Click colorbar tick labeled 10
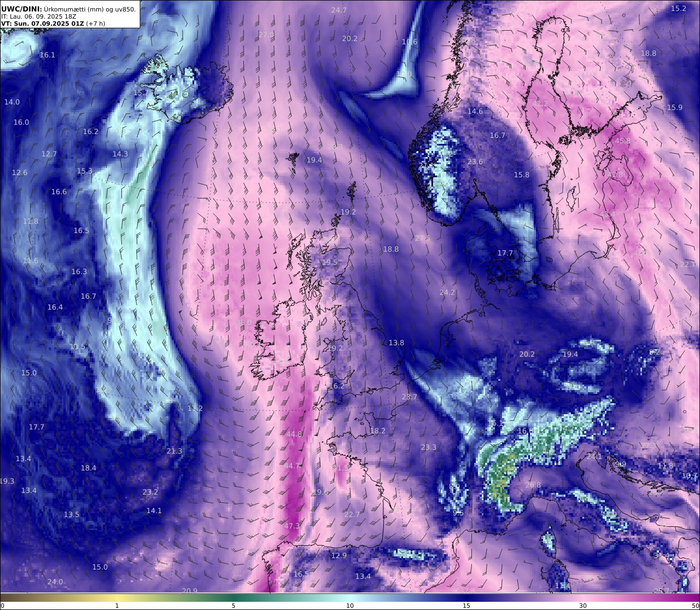 [x=350, y=606]
